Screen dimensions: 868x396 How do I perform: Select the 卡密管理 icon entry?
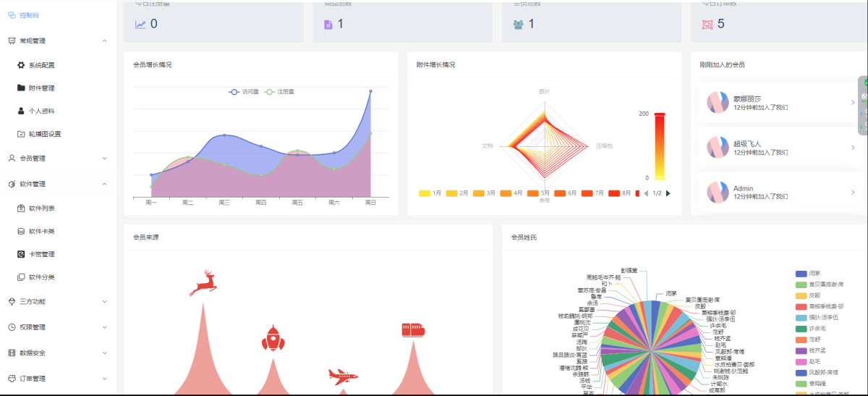[x=21, y=254]
